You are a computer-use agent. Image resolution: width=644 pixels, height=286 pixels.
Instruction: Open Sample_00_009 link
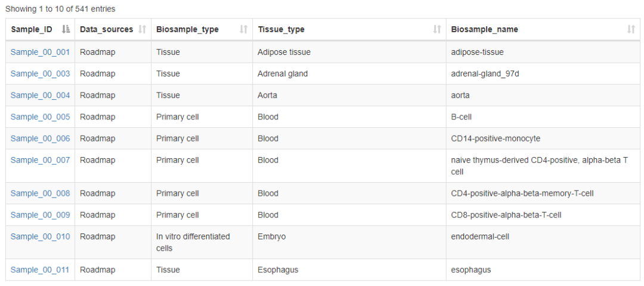pos(40,214)
